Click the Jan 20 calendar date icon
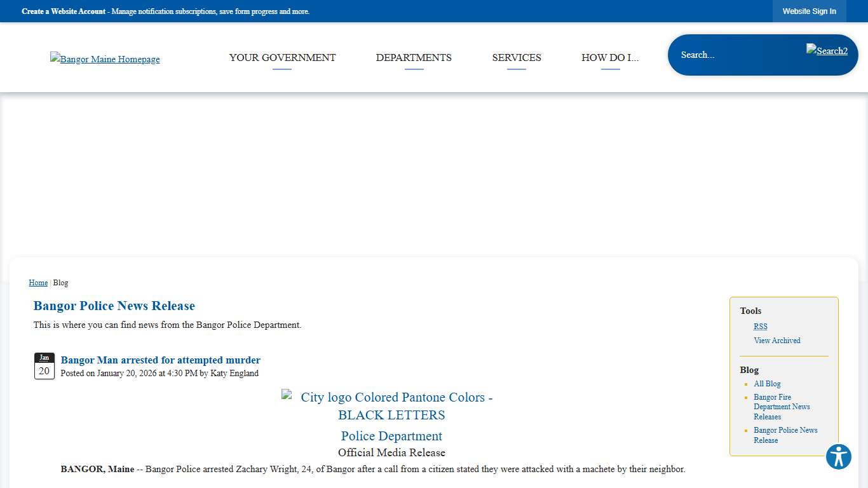This screenshot has height=488, width=868. point(44,365)
